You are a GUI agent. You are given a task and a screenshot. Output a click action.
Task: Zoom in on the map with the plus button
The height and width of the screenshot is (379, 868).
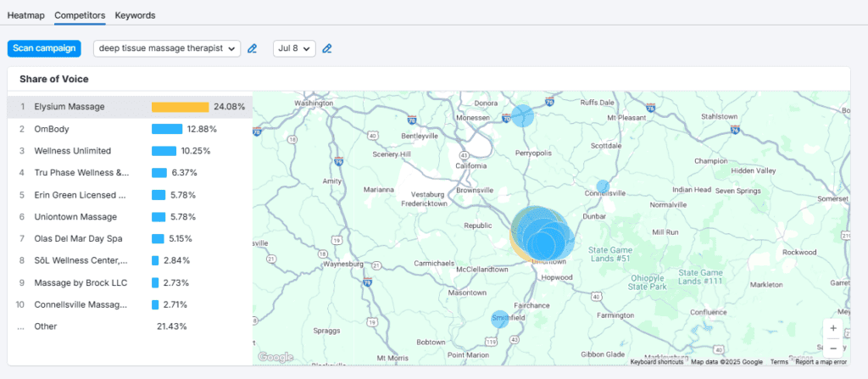[833, 328]
